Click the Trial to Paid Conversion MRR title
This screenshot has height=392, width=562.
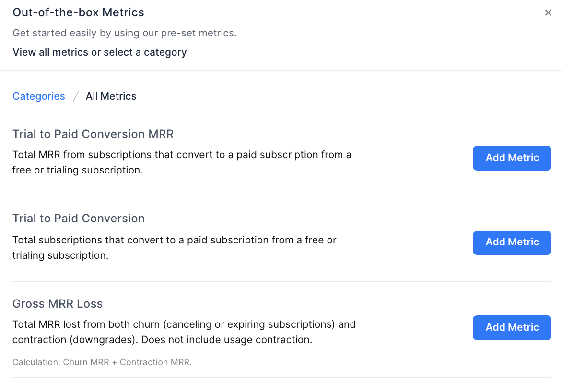pyautogui.click(x=93, y=134)
